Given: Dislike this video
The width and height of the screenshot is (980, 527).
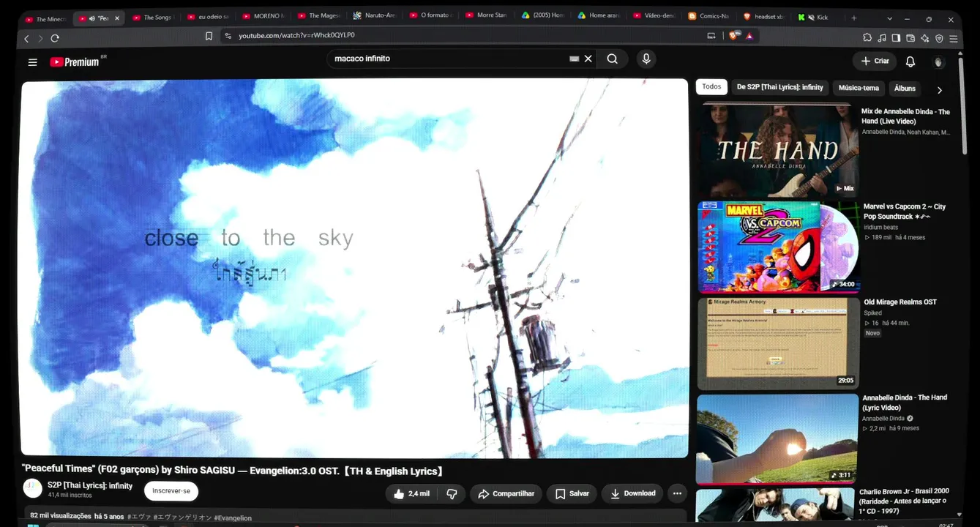Looking at the screenshot, I should click(x=451, y=493).
